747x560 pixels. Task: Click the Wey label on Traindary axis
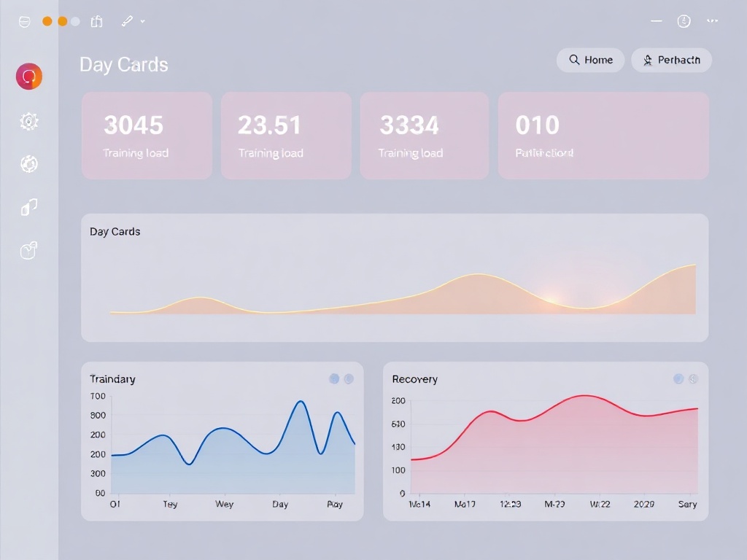pyautogui.click(x=225, y=505)
